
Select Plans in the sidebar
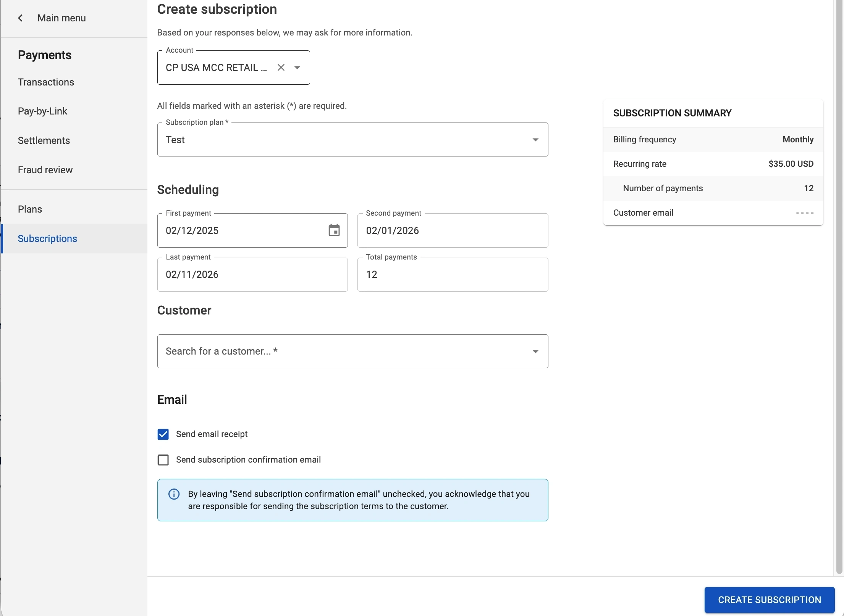pos(30,209)
